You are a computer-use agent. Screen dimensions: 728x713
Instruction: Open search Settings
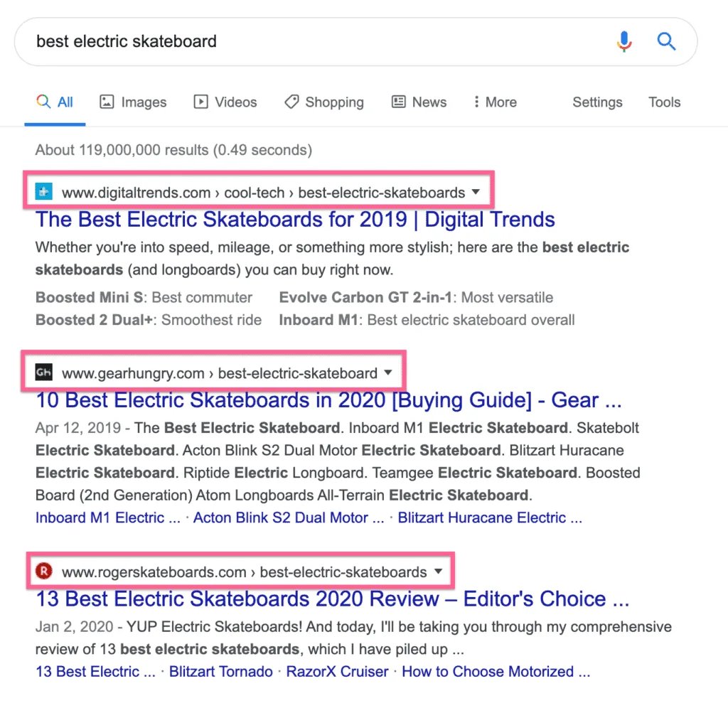pyautogui.click(x=597, y=102)
